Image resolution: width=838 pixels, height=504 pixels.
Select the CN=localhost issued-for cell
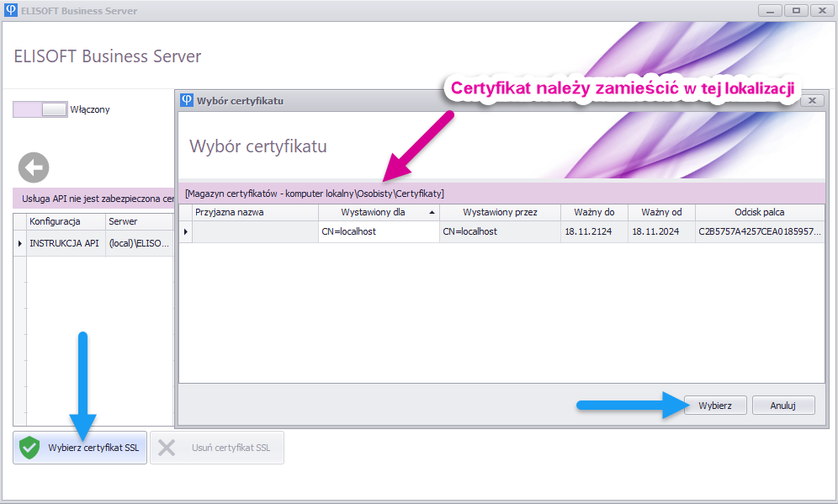pos(379,231)
